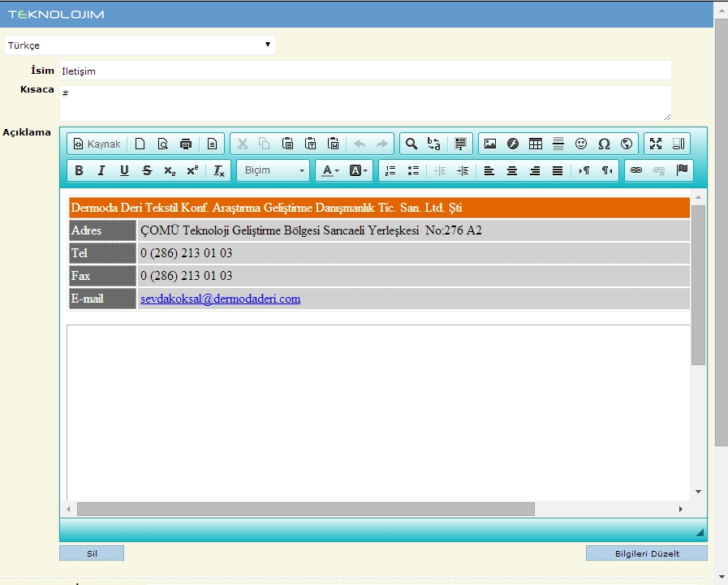Redo the last edit
Image resolution: width=728 pixels, height=585 pixels.
[382, 144]
